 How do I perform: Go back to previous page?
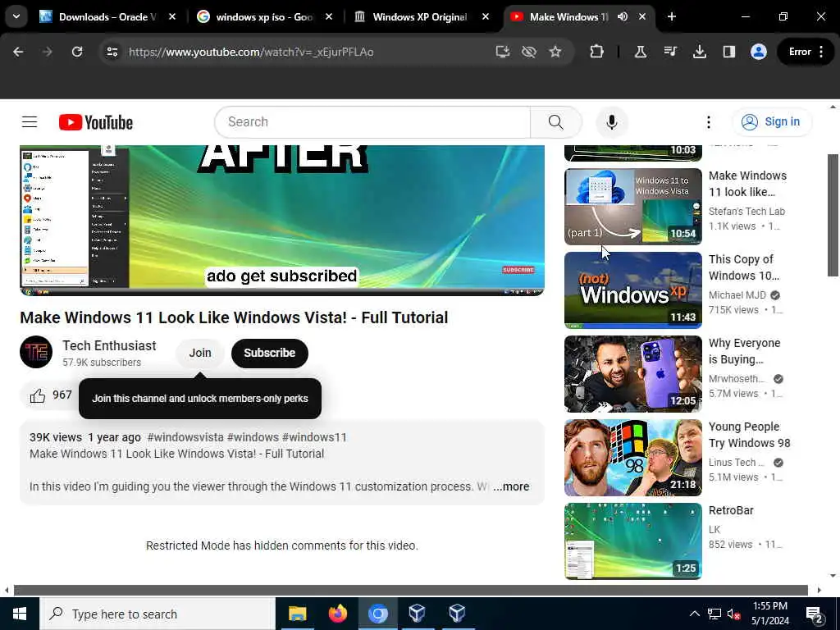coord(18,52)
